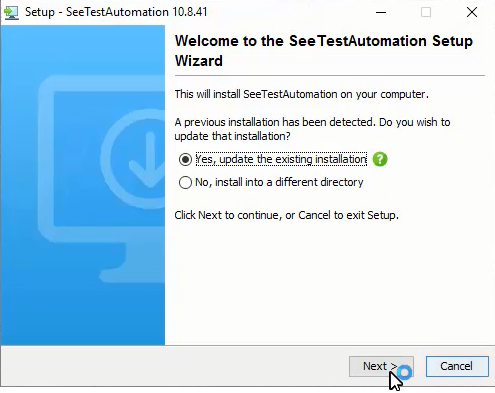Image resolution: width=495 pixels, height=393 pixels.
Task: Click the installer icon in the title bar
Action: [11, 12]
